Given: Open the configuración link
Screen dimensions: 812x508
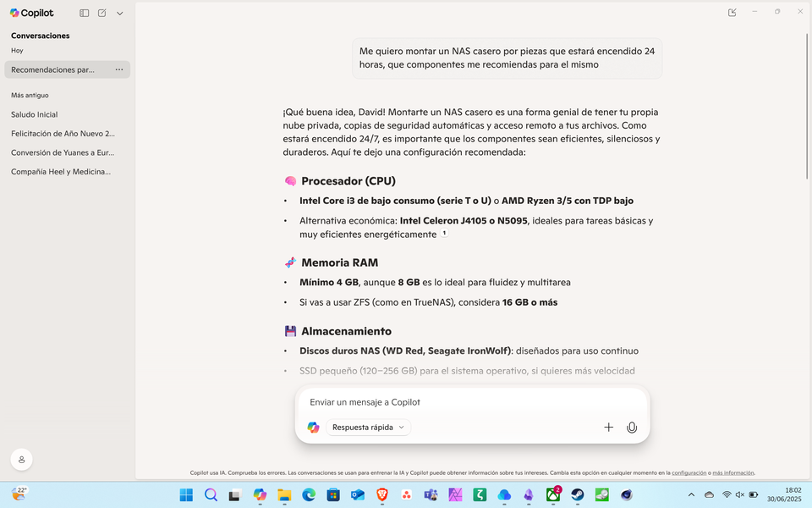Looking at the screenshot, I should tap(689, 472).
